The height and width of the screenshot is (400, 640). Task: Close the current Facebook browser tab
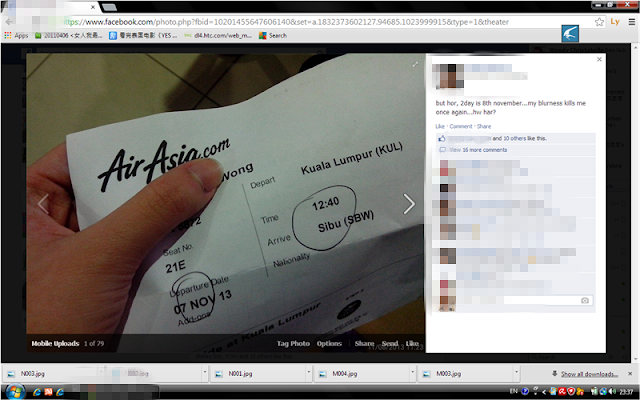[x=93, y=7]
